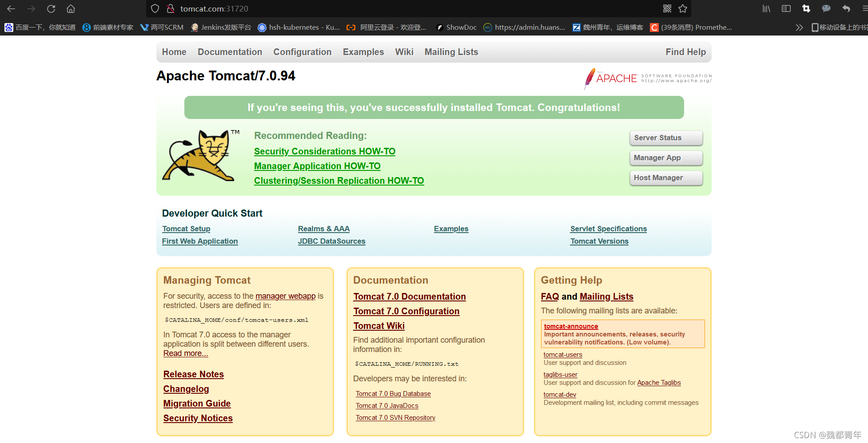Open the Tomcat Setup link
This screenshot has height=443, width=868.
coord(186,229)
